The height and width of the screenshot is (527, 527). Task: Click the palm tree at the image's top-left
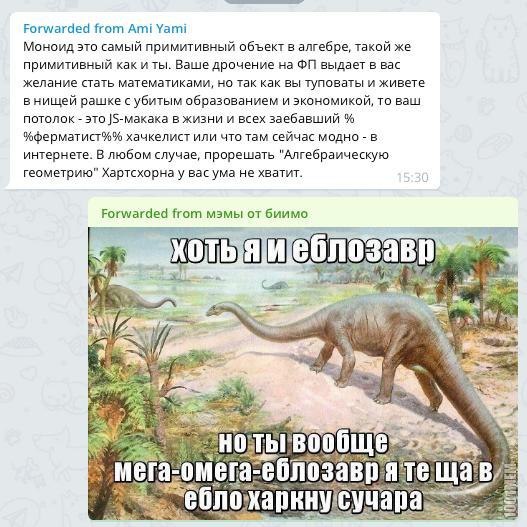pyautogui.click(x=111, y=266)
